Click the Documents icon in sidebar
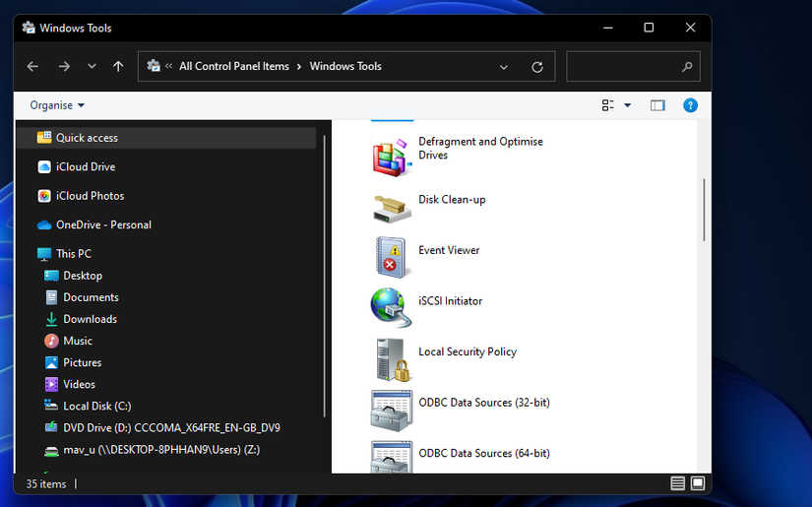Image resolution: width=812 pixels, height=507 pixels. [51, 297]
